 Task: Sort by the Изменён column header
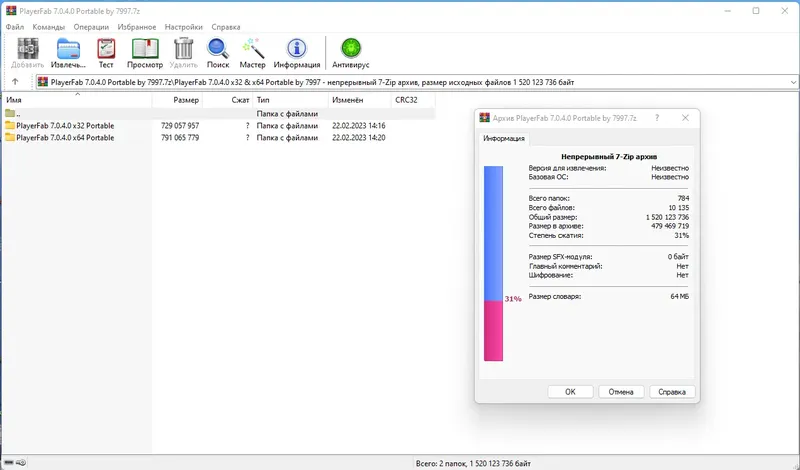click(360, 100)
